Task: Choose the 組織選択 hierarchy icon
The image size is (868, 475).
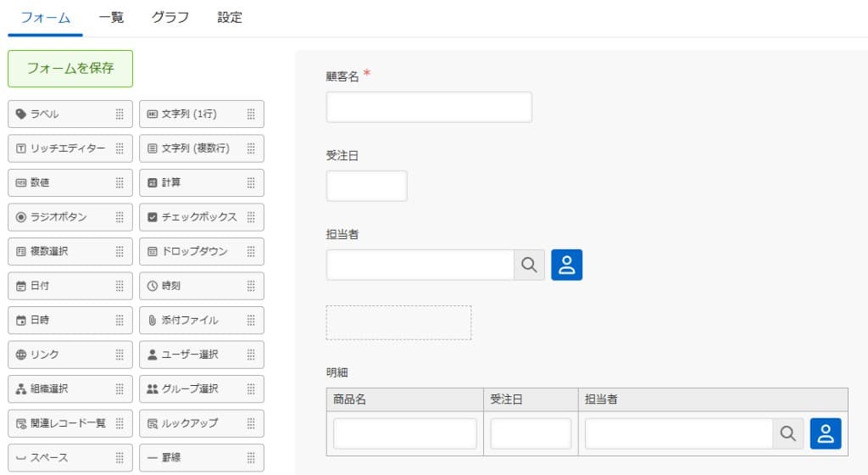Action: tap(21, 389)
